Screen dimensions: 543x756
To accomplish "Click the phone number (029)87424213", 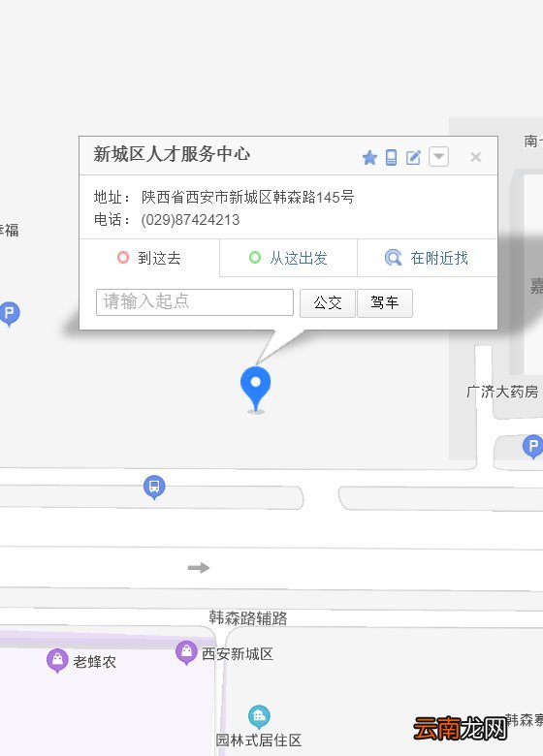I will pos(190,220).
